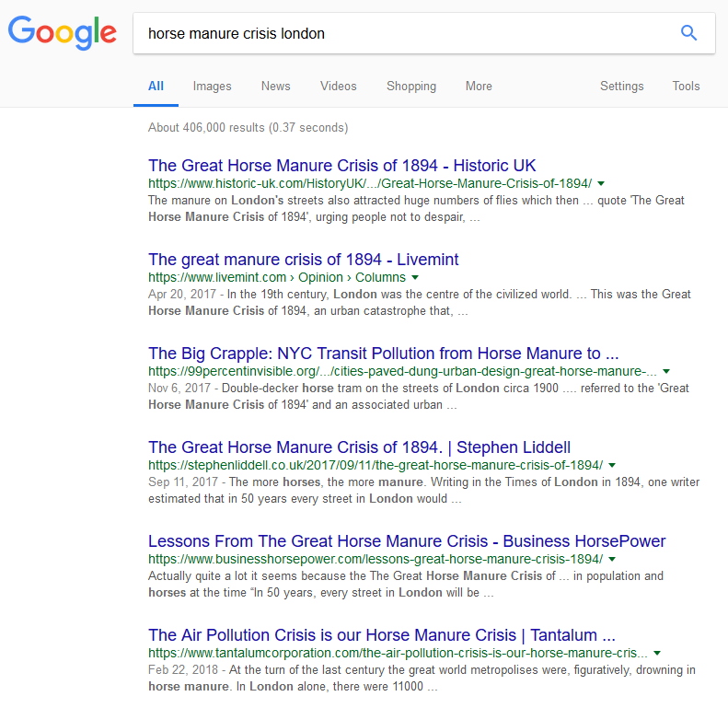Open the More search options menu
This screenshot has width=728, height=708.
pyautogui.click(x=478, y=86)
